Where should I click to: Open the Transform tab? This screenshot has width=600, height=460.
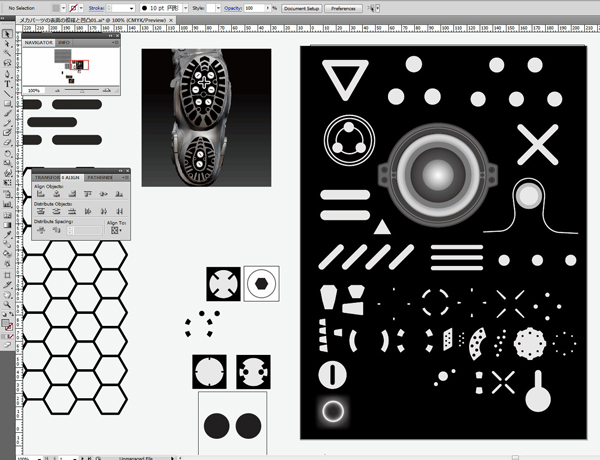47,177
